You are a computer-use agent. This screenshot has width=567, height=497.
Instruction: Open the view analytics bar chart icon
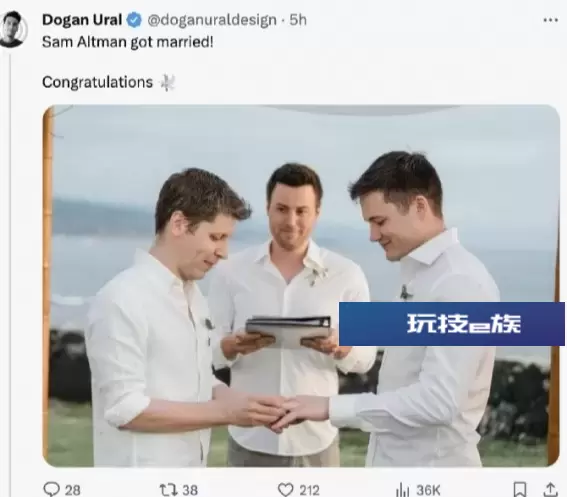[x=402, y=490]
